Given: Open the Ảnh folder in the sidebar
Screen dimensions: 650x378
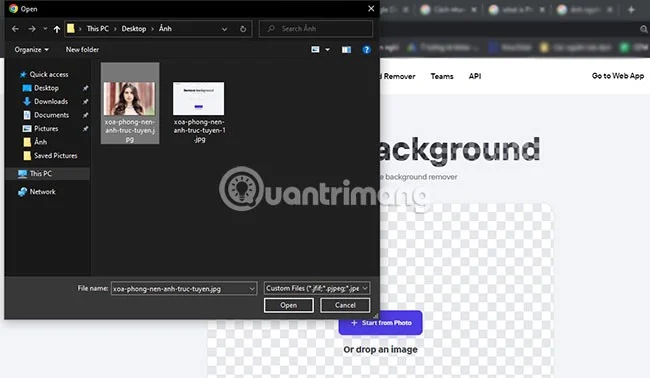Looking at the screenshot, I should [40, 142].
